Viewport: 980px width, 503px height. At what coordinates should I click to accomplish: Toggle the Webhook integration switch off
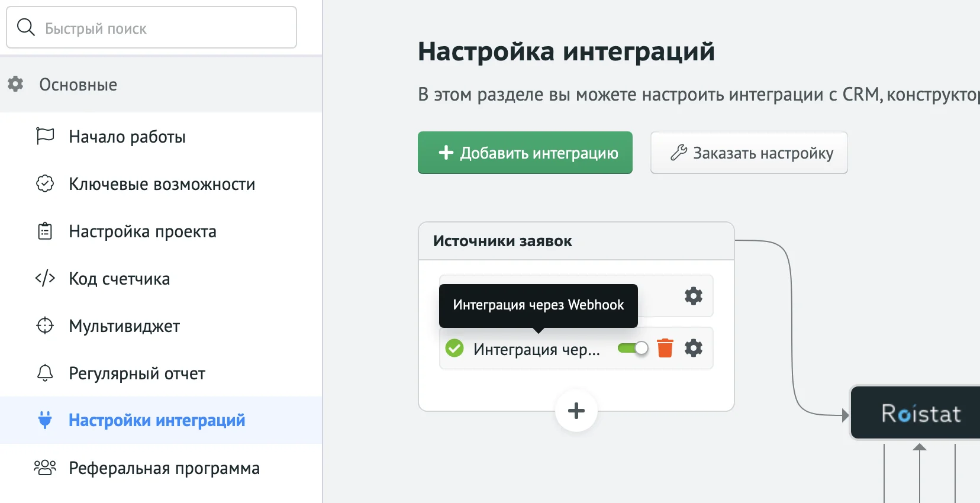[633, 348]
